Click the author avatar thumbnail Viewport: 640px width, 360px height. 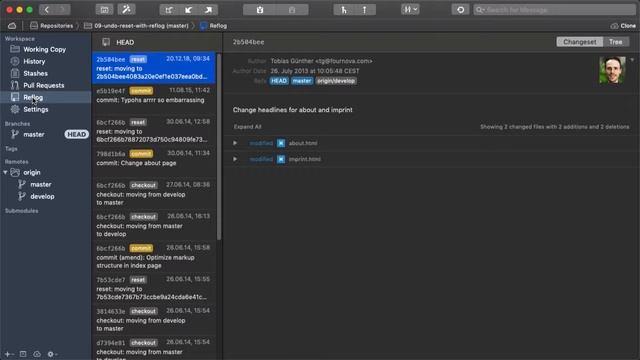(612, 70)
